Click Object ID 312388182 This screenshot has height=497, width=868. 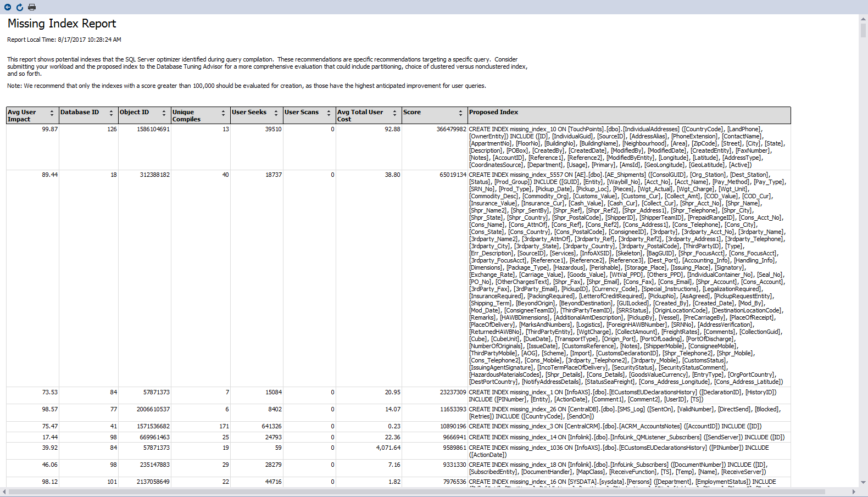pyautogui.click(x=155, y=175)
